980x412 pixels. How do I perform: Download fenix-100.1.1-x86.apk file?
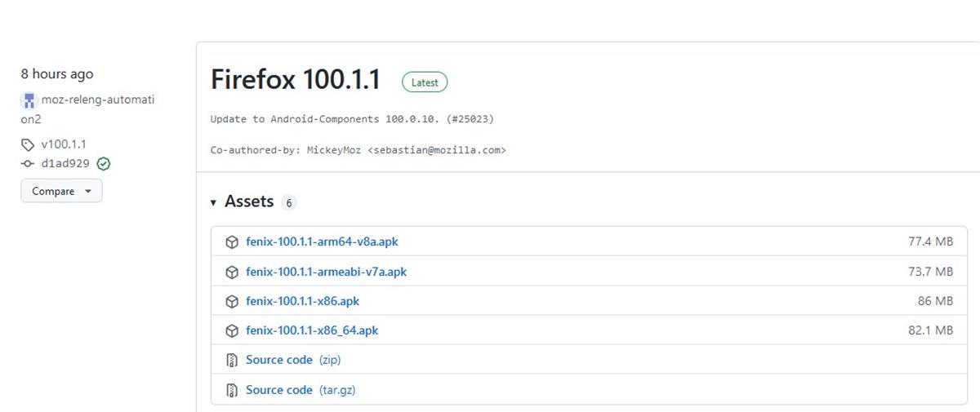click(302, 301)
